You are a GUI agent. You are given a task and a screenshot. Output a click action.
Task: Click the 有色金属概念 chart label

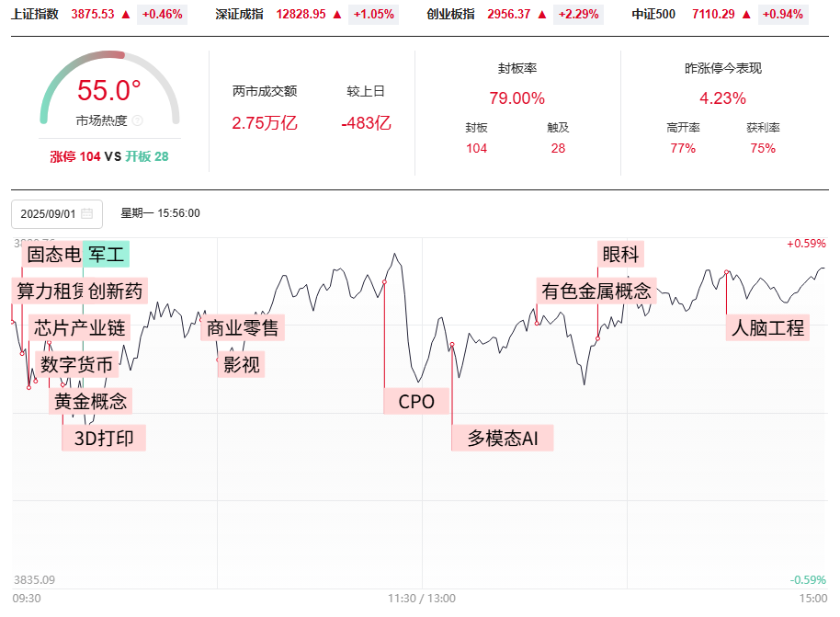coord(596,291)
